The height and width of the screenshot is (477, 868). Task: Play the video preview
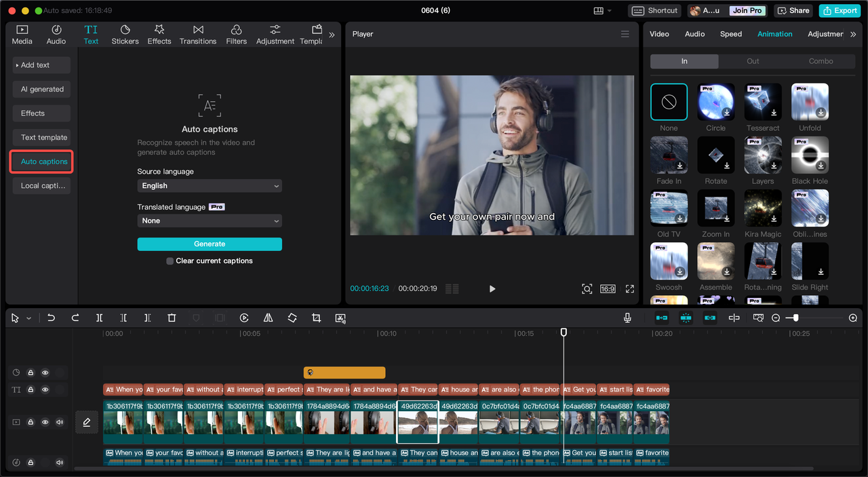pos(492,289)
